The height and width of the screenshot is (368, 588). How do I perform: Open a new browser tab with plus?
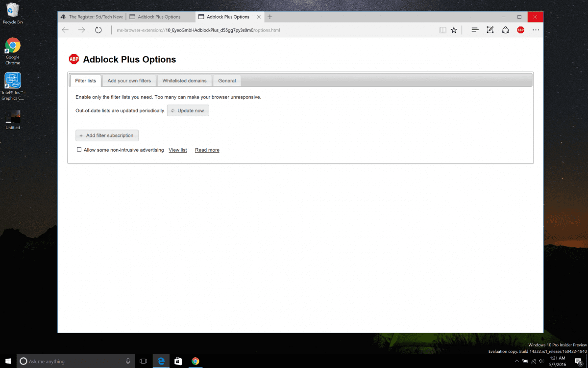pyautogui.click(x=269, y=17)
